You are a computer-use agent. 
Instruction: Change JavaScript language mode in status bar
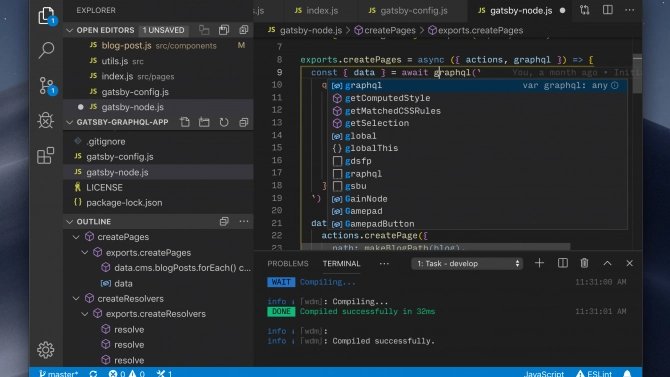click(x=544, y=373)
